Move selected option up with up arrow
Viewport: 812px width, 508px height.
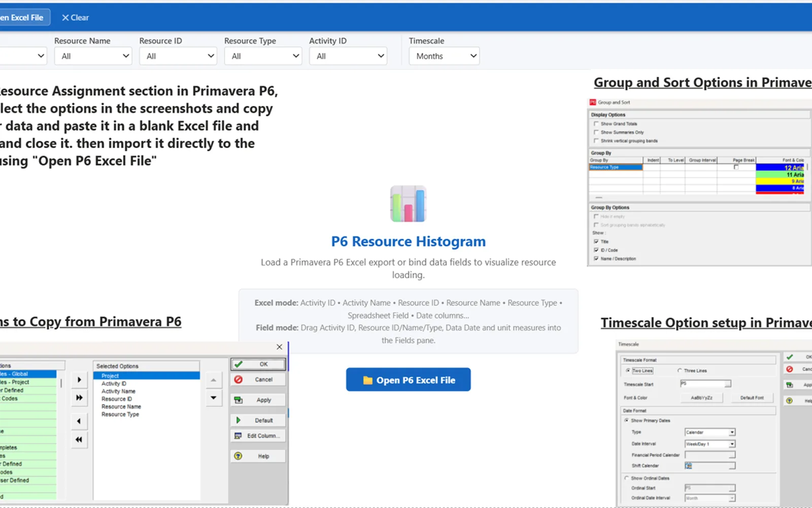click(214, 380)
